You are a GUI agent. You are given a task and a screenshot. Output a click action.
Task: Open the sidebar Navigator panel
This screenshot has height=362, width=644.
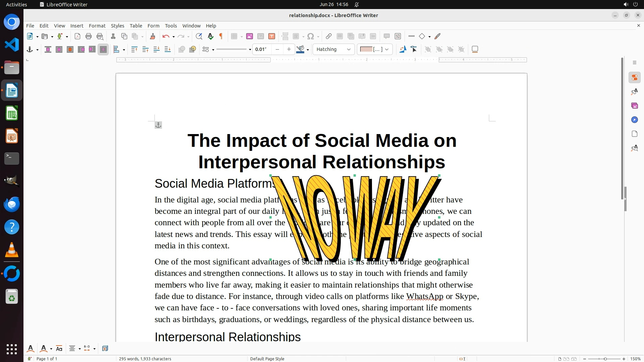[634, 120]
